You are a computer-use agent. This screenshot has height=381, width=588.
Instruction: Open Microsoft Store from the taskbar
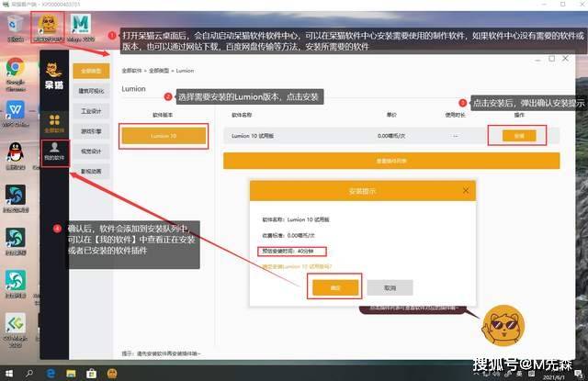(91, 373)
